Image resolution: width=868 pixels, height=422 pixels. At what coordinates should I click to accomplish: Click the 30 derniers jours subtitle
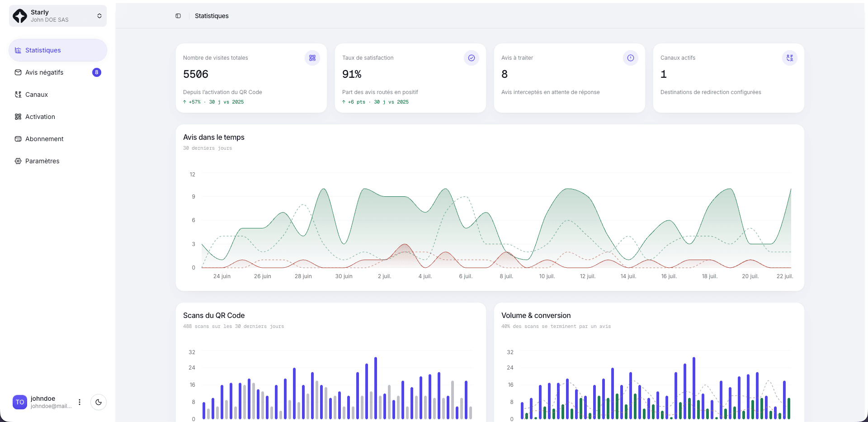[x=208, y=148]
